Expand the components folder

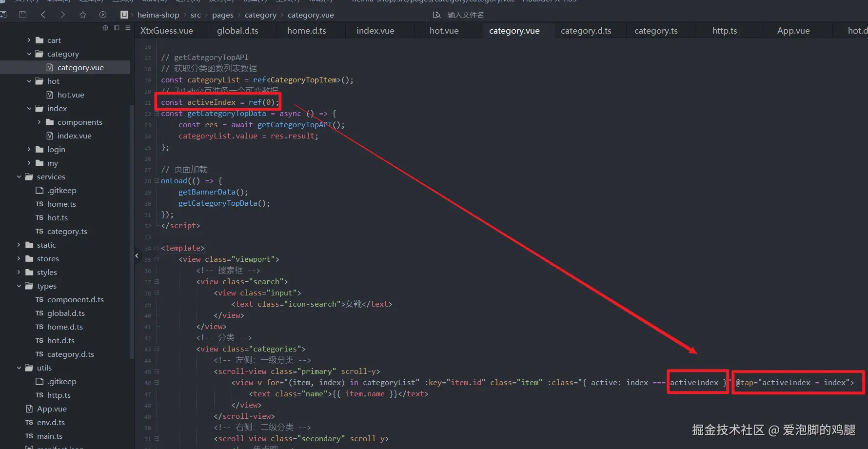(x=39, y=122)
